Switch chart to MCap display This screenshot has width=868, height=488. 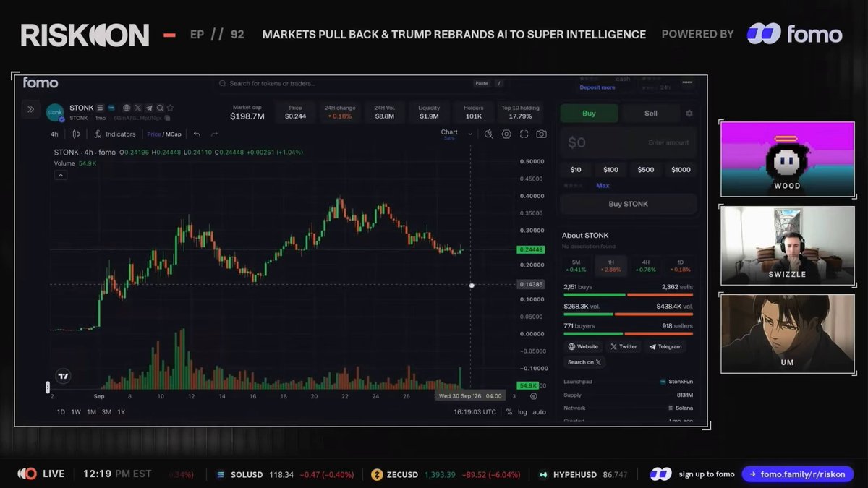click(173, 134)
